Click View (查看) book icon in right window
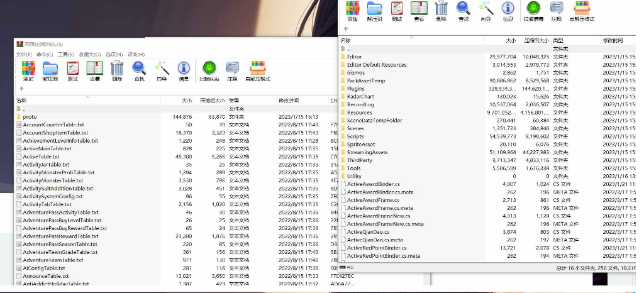644x293 pixels. [x=419, y=10]
